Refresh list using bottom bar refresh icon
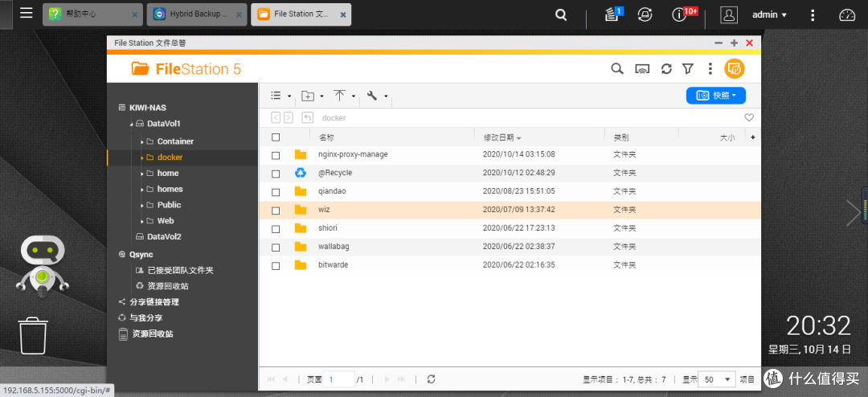 point(432,379)
